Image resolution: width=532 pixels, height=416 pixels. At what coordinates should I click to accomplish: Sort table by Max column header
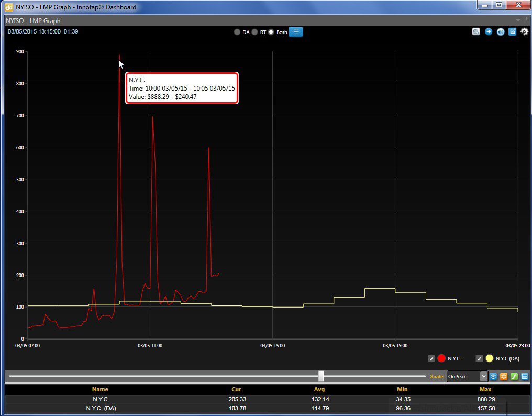pyautogui.click(x=485, y=389)
